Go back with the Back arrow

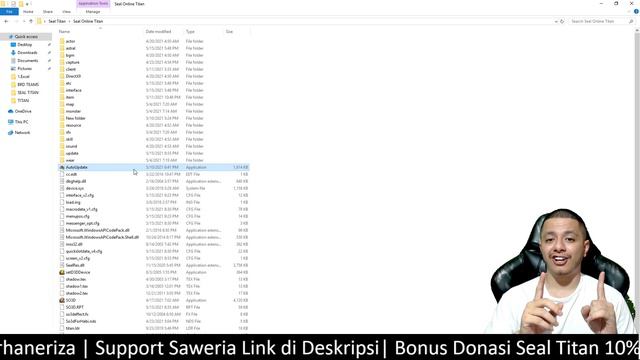point(6,21)
